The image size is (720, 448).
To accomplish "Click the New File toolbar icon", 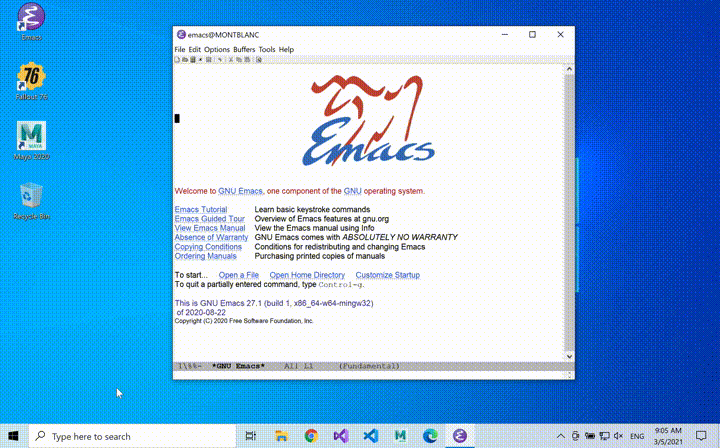I will (x=177, y=60).
